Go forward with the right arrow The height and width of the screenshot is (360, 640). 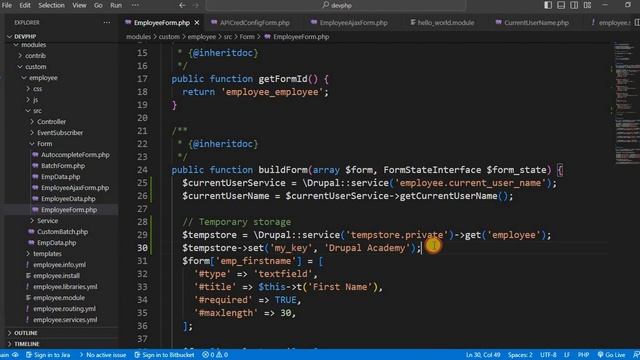[196, 5]
